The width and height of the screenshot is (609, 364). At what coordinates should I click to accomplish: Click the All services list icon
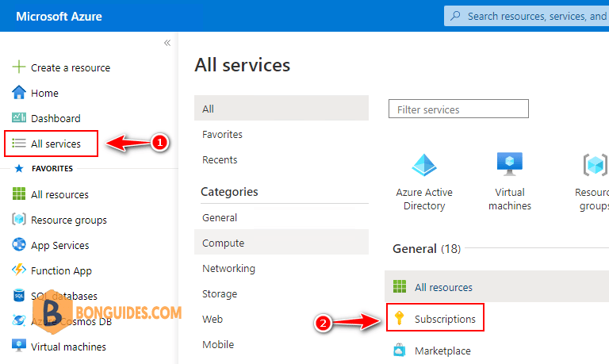[x=19, y=143]
